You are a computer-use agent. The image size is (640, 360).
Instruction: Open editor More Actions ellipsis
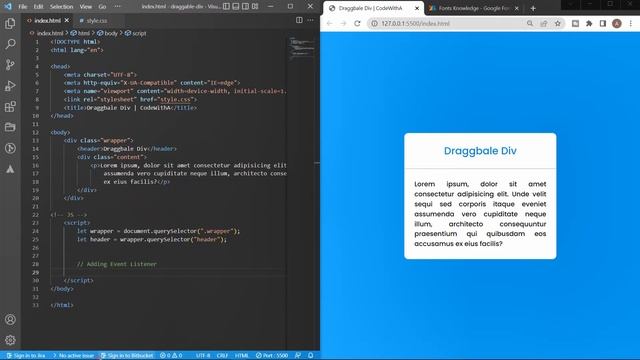coord(311,20)
